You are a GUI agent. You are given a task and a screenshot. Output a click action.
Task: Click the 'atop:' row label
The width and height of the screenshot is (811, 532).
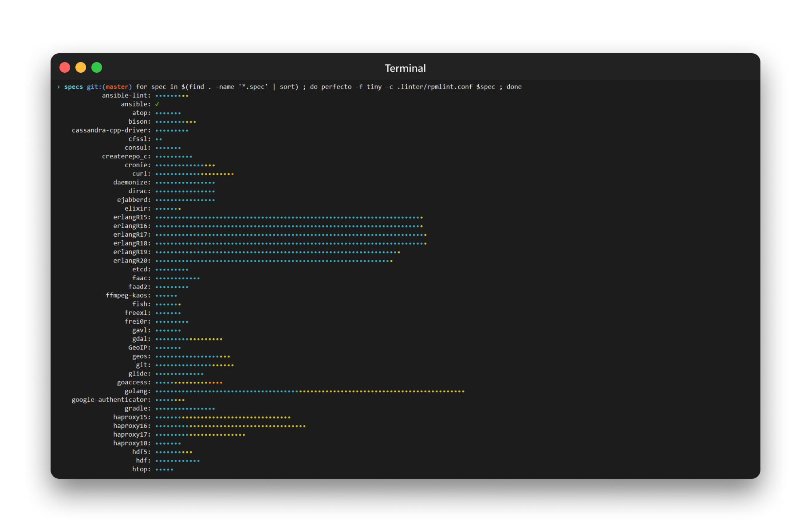tap(142, 113)
